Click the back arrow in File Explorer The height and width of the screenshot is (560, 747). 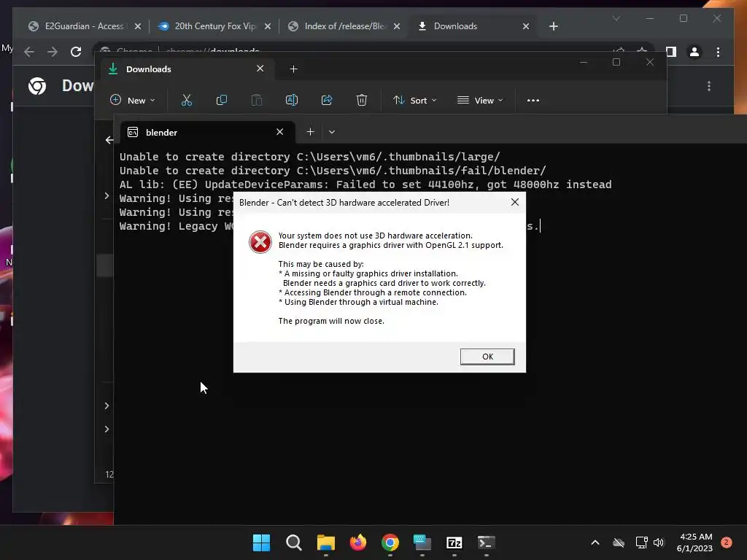(x=109, y=139)
